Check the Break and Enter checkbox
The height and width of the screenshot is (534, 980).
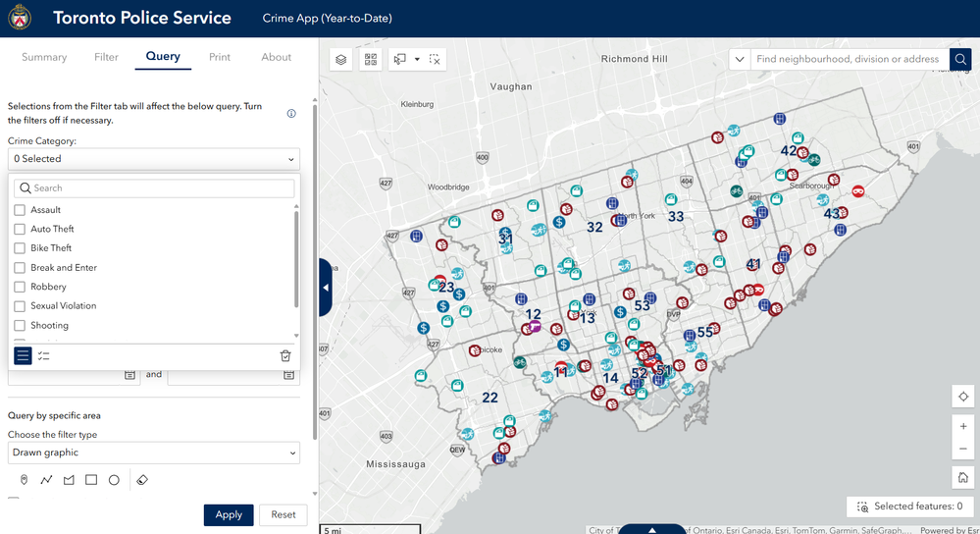point(20,268)
